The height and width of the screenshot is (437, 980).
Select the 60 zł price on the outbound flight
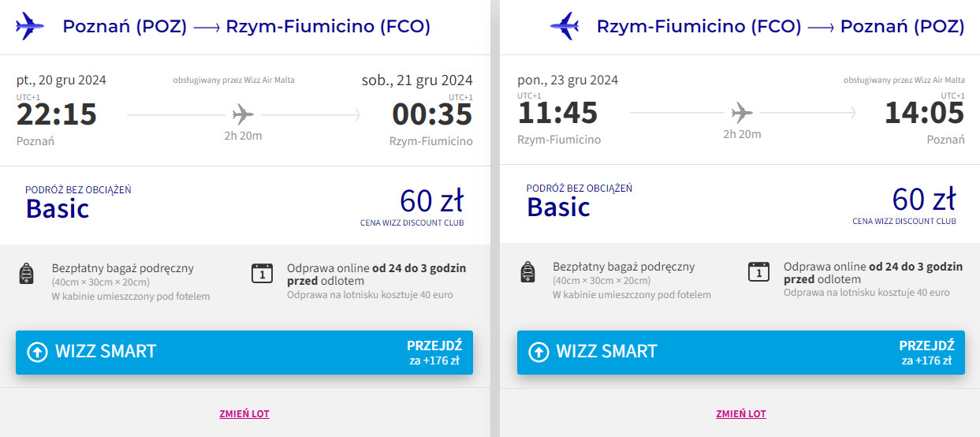point(431,200)
